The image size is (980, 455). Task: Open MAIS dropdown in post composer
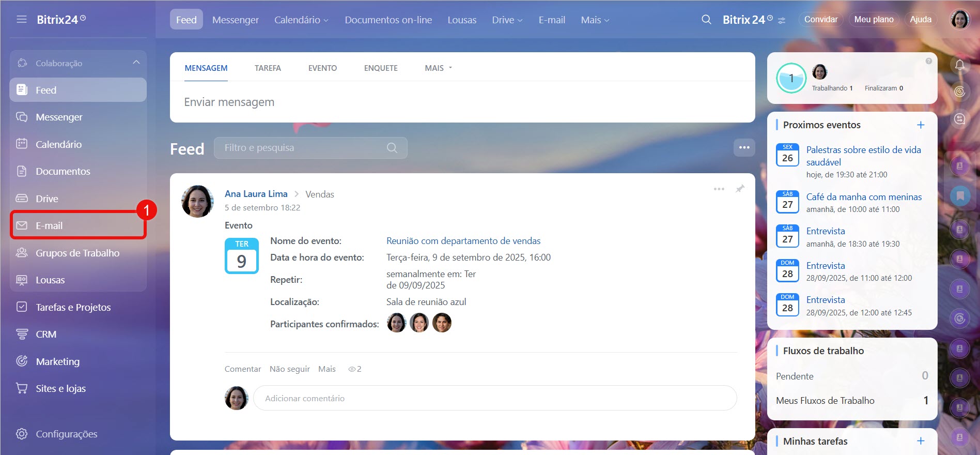(438, 68)
